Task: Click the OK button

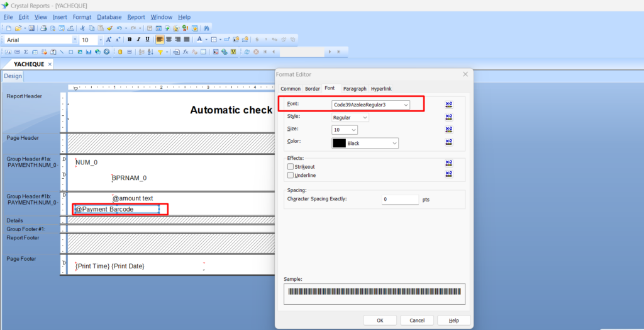Action: click(x=380, y=320)
